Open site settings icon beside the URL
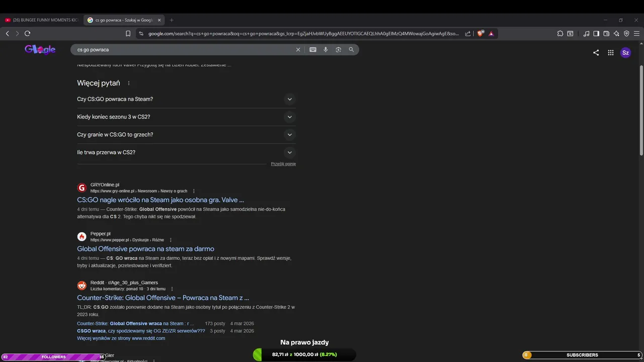Screen dimensions: 644x362 pyautogui.click(x=141, y=34)
